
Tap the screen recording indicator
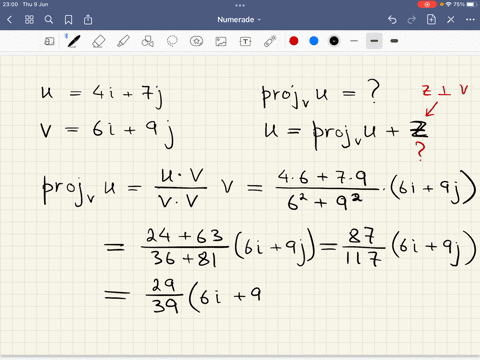click(x=427, y=4)
